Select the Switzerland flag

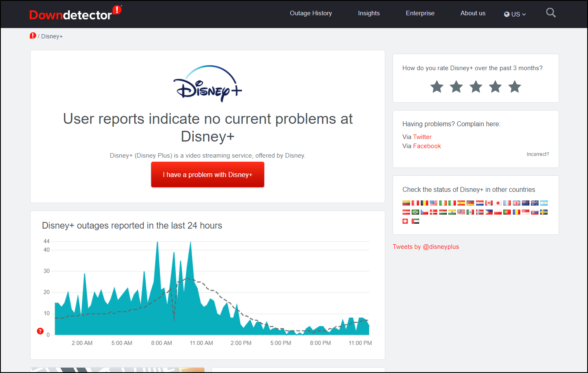coord(405,221)
